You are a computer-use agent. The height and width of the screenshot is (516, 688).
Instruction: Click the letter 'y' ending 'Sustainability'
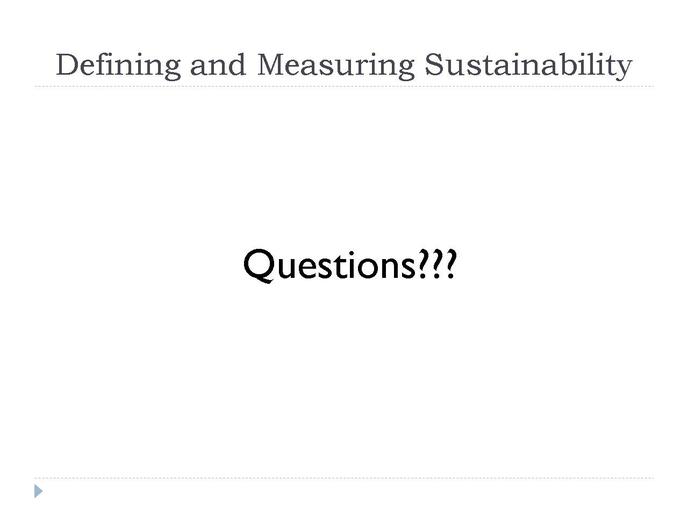pos(624,70)
